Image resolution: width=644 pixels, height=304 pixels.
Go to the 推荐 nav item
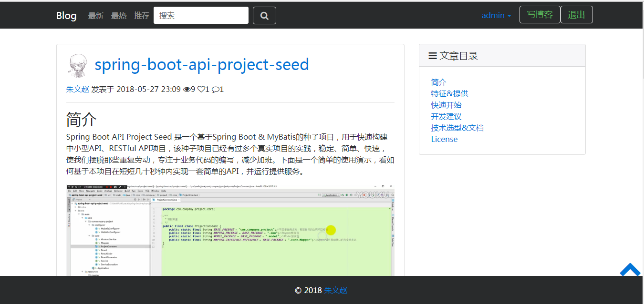tap(142, 15)
